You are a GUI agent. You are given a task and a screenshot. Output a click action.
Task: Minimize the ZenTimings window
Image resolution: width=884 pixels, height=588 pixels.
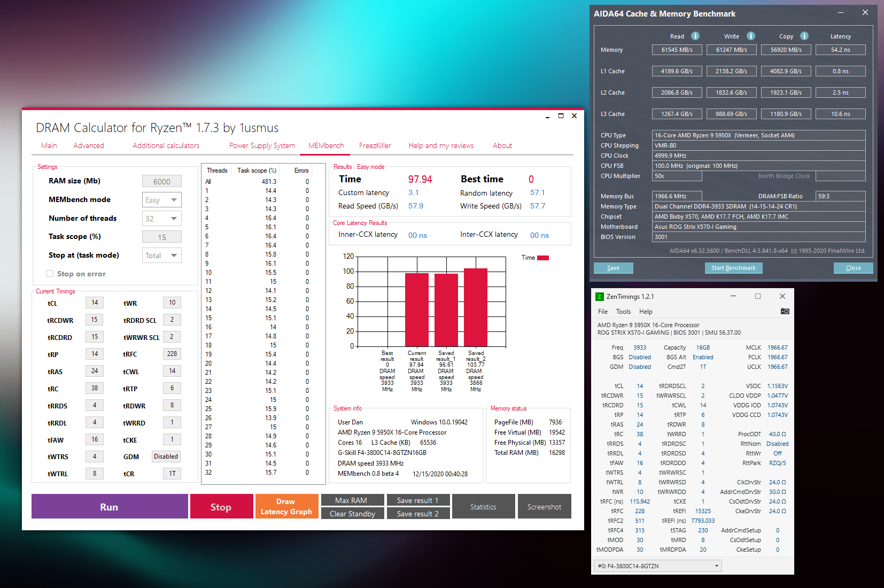pyautogui.click(x=733, y=296)
